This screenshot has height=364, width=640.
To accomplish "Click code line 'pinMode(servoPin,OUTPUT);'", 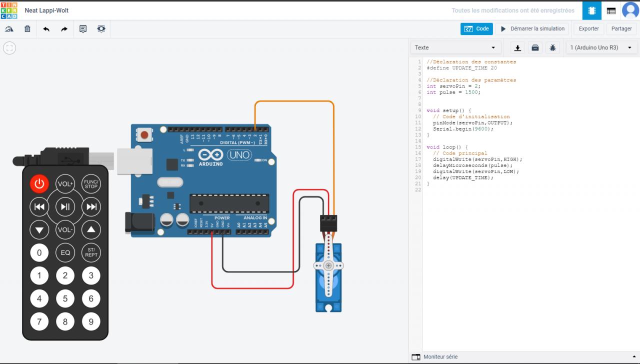I will pos(473,122).
